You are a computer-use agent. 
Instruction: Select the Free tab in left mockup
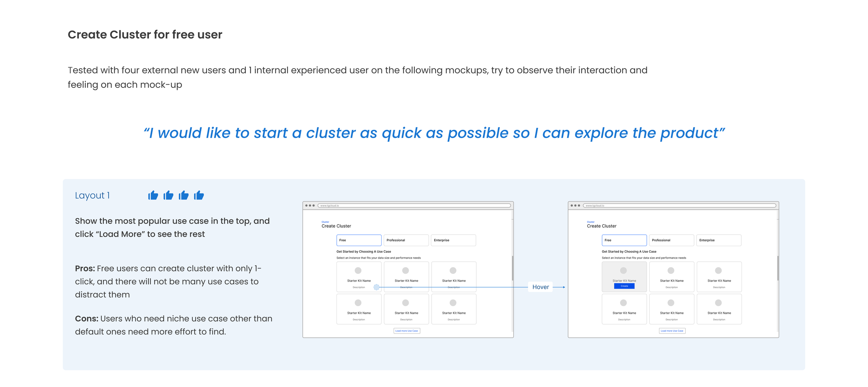[x=359, y=240]
